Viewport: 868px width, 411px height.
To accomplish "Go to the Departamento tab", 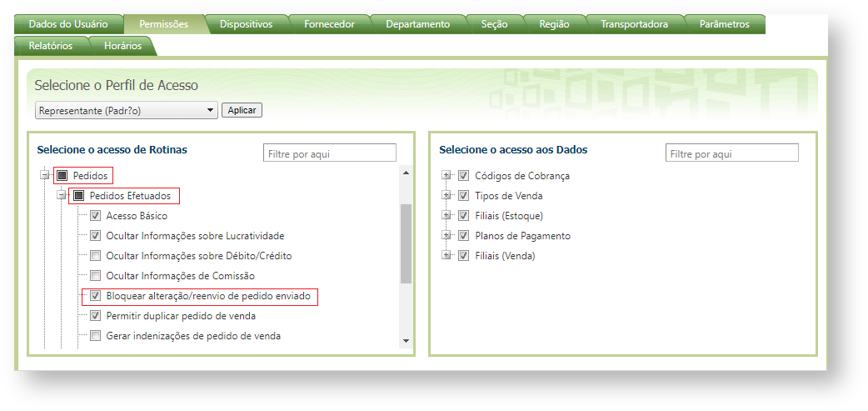I will click(x=418, y=24).
